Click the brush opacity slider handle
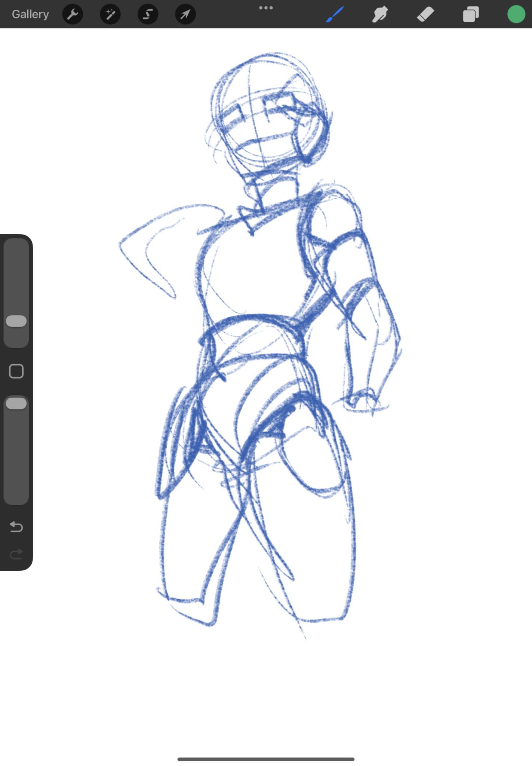The width and height of the screenshot is (532, 766). pyautogui.click(x=16, y=403)
